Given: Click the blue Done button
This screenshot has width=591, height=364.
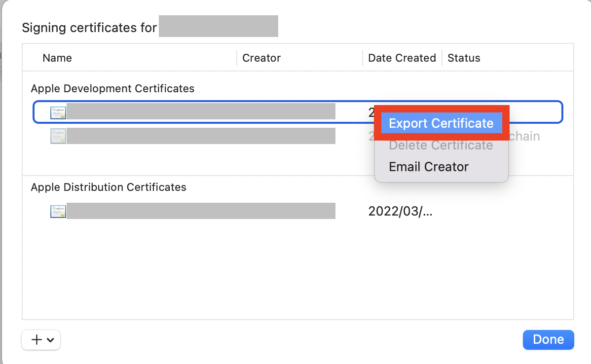Looking at the screenshot, I should click(549, 339).
